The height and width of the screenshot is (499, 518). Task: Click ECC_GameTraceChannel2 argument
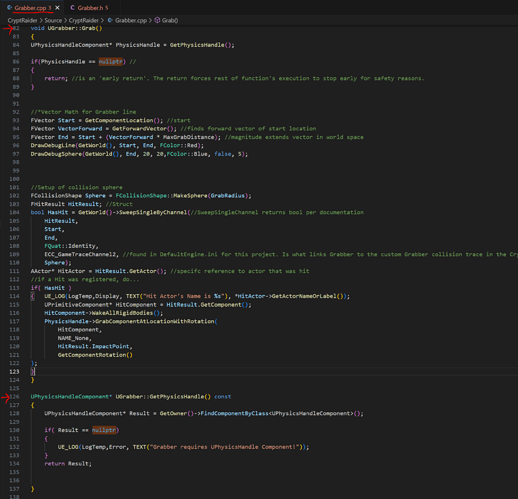tap(80, 254)
